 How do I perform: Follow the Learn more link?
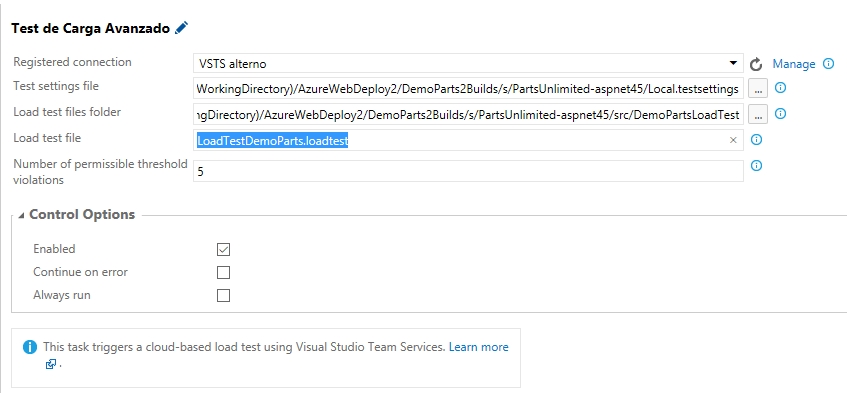point(479,347)
